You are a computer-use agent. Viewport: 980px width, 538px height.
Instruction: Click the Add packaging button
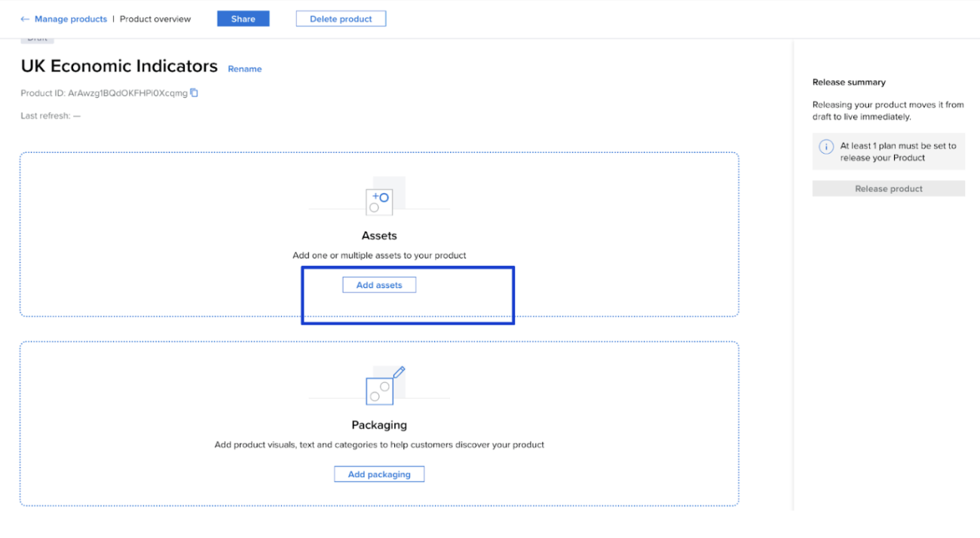(x=379, y=474)
